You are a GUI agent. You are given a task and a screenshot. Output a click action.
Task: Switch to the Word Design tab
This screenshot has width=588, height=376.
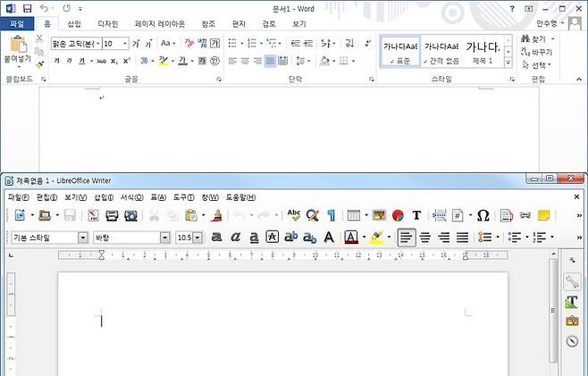[x=108, y=23]
